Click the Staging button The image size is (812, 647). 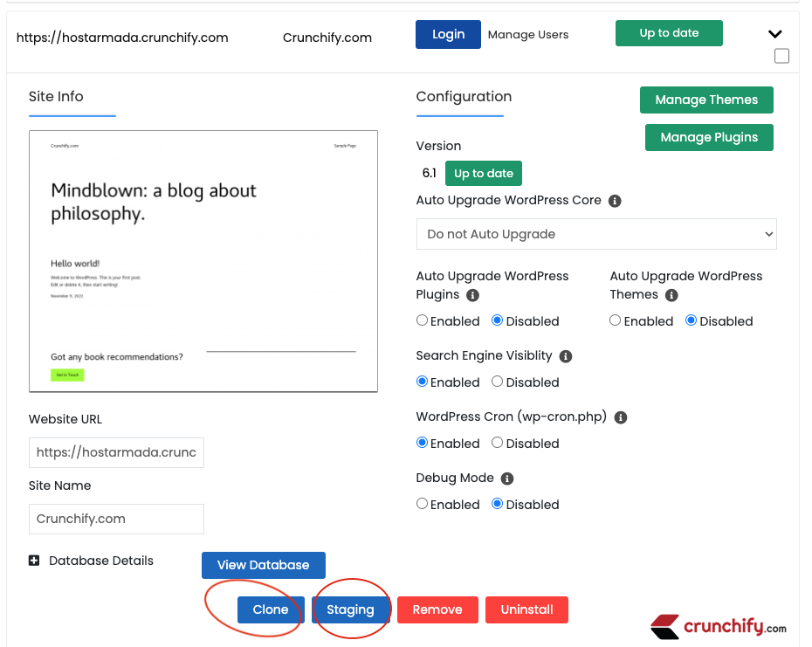[351, 609]
